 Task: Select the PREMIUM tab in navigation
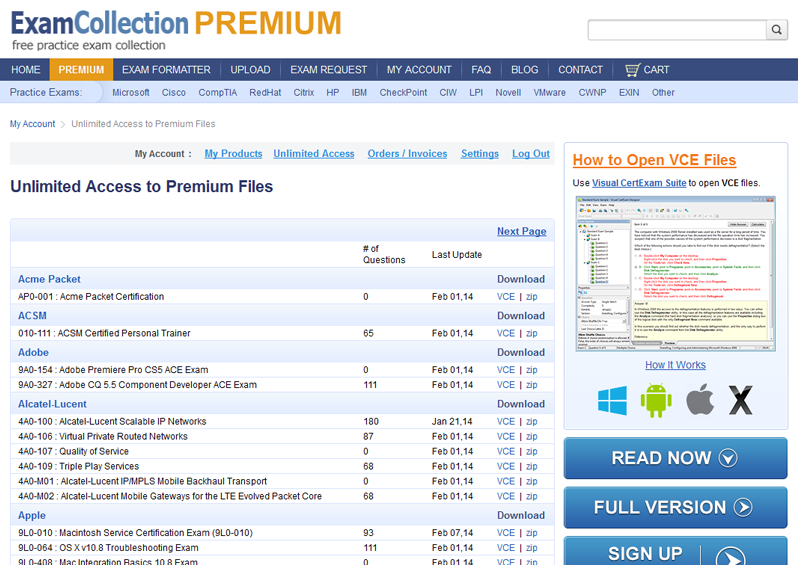81,70
